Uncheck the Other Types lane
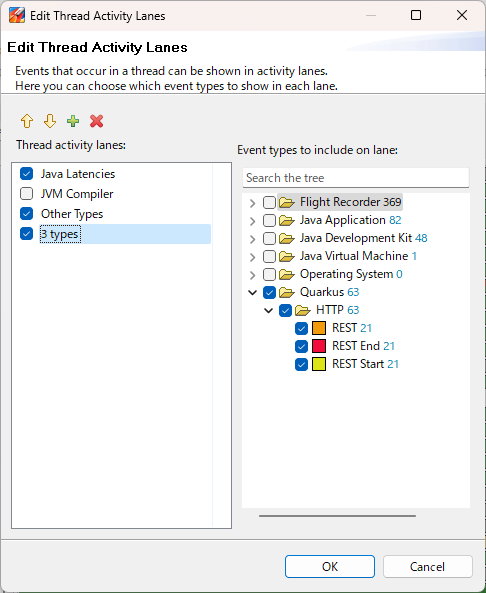The image size is (486, 593). [x=26, y=214]
